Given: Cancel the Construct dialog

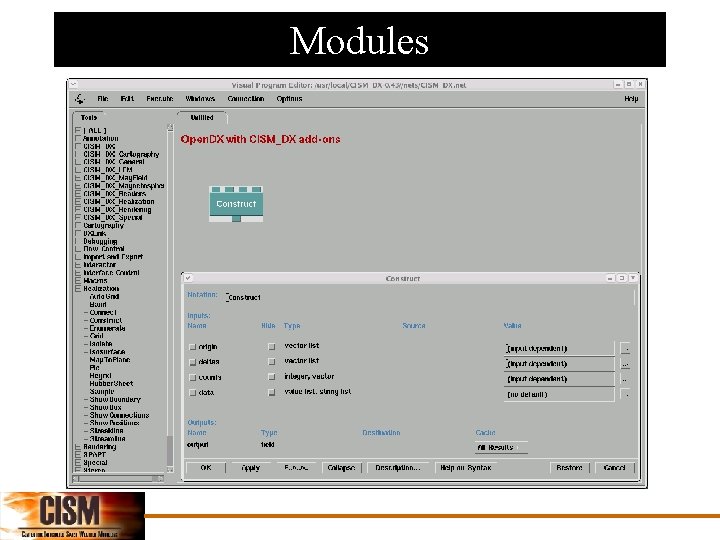Looking at the screenshot, I should click(615, 467).
